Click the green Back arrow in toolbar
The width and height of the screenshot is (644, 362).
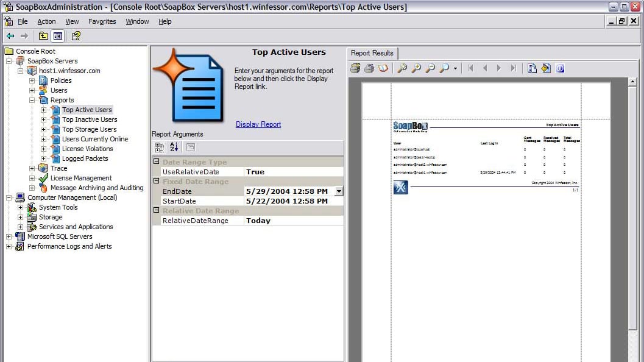tap(10, 36)
